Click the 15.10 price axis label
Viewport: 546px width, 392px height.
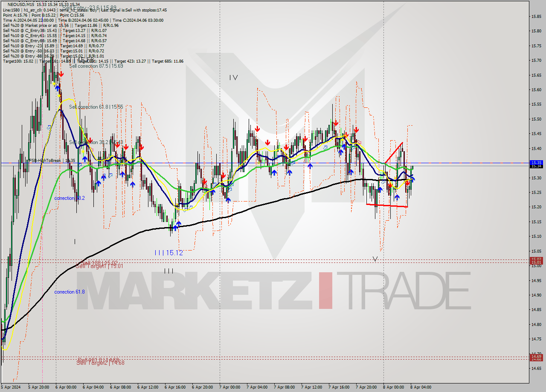(x=536, y=236)
